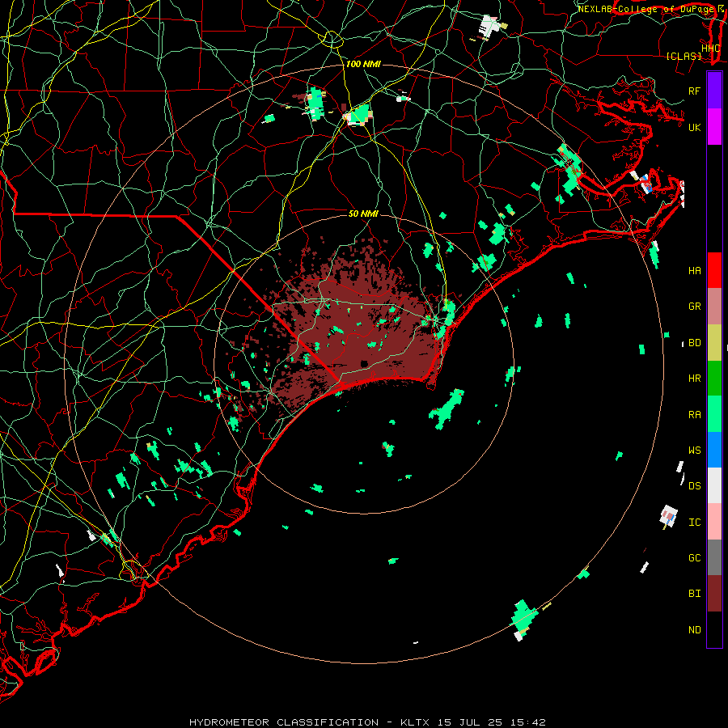The width and height of the screenshot is (728, 728).
Task: Click the 15 JUL 25 date text
Action: pos(472,722)
